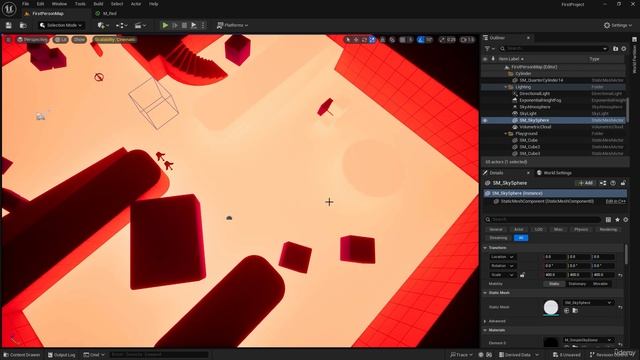Open the Lit view mode button
This screenshot has width=640, height=360.
pos(61,40)
